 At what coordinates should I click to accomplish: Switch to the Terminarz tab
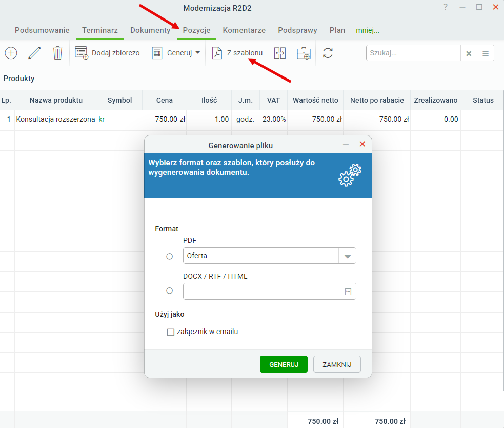pyautogui.click(x=100, y=30)
